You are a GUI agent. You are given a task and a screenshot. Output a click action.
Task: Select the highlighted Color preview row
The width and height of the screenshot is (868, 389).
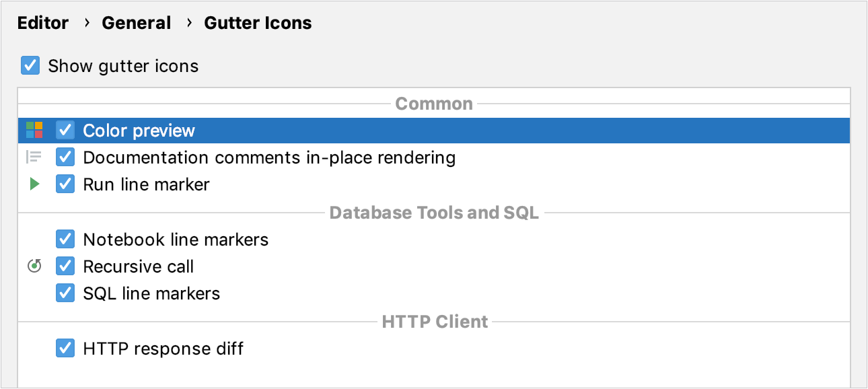click(x=269, y=130)
